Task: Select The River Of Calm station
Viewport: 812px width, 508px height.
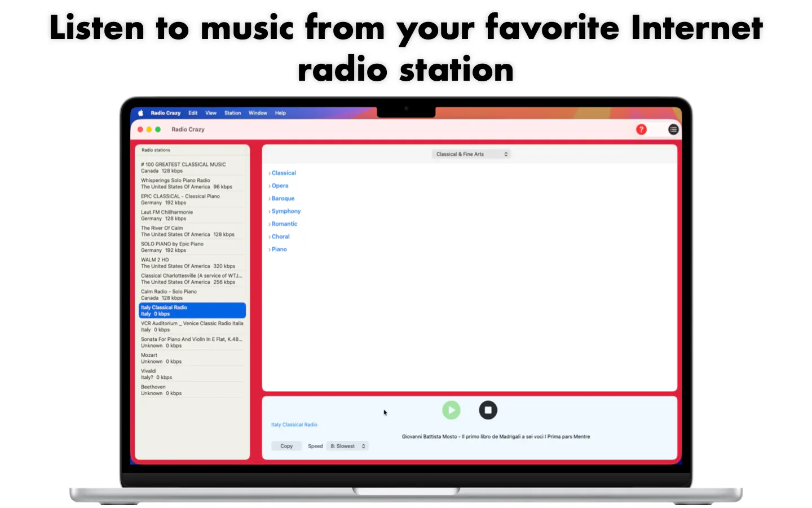Action: pos(192,231)
